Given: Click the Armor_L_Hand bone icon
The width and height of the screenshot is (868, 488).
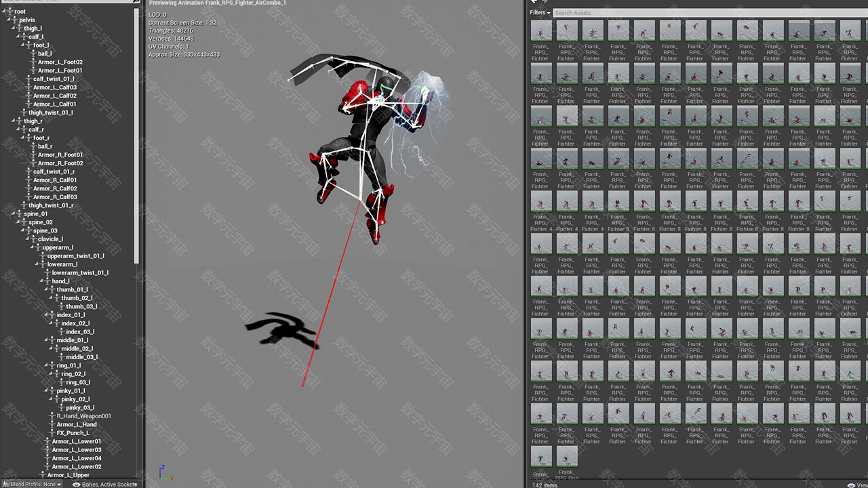Looking at the screenshot, I should (52, 425).
